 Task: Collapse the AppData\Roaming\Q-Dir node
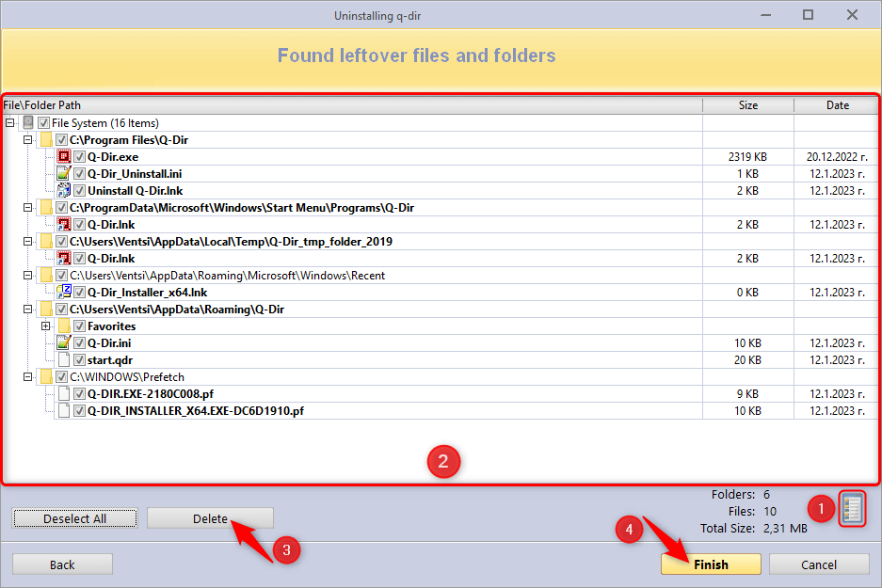(27, 310)
